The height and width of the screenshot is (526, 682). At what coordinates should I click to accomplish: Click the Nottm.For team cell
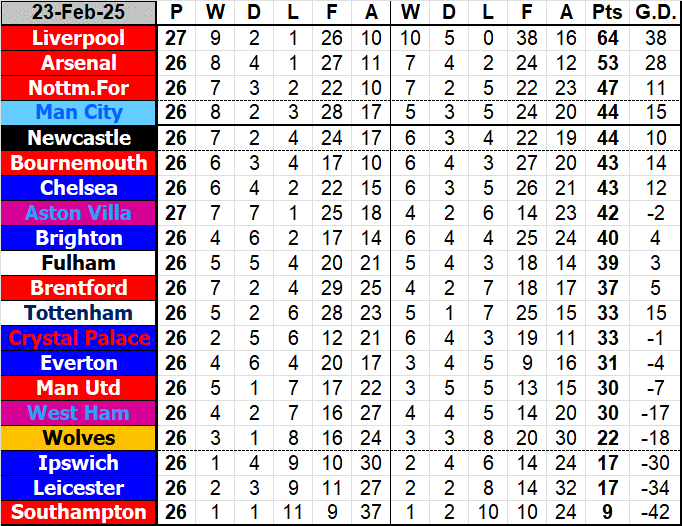click(79, 88)
